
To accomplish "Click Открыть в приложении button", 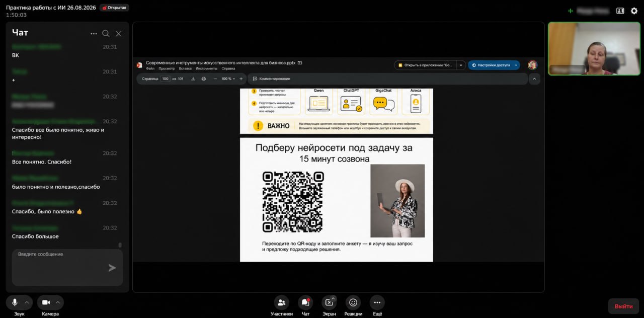I will (425, 65).
